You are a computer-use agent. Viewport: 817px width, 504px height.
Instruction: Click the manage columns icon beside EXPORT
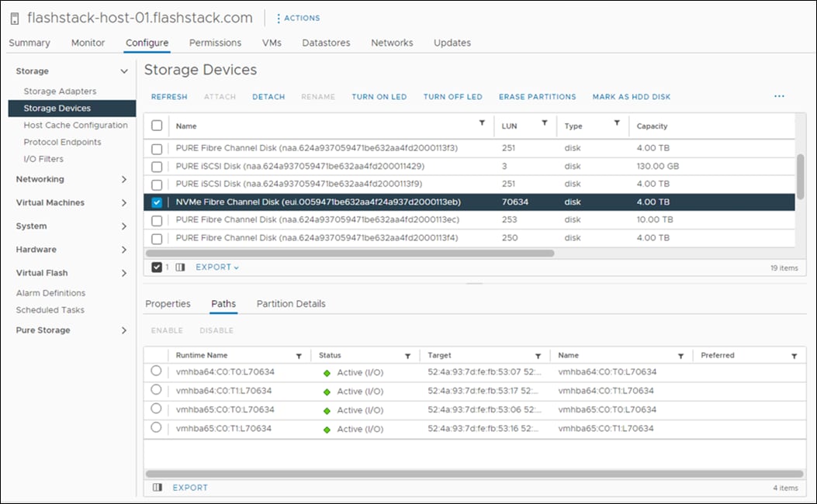pyautogui.click(x=180, y=267)
